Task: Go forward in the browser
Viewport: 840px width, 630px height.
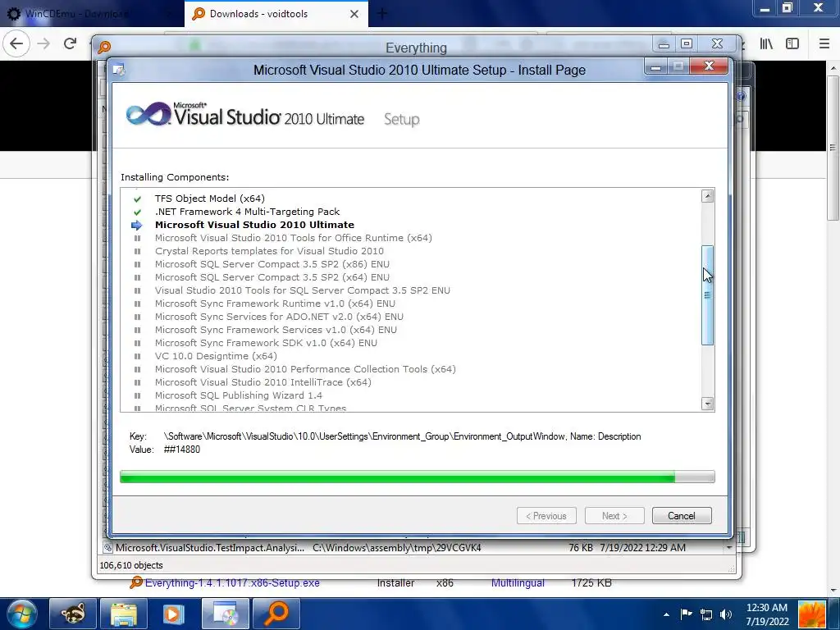Action: coord(43,43)
